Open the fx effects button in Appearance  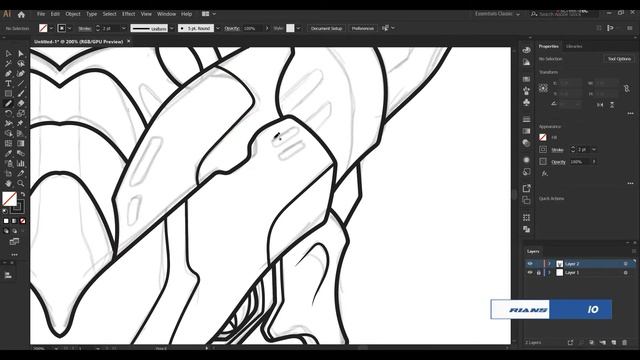544,173
